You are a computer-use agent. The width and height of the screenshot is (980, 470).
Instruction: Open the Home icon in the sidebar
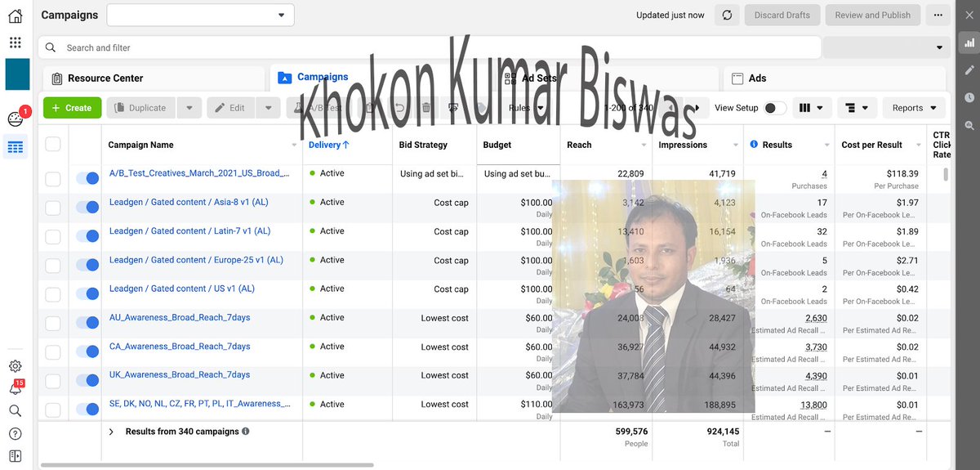tap(16, 16)
